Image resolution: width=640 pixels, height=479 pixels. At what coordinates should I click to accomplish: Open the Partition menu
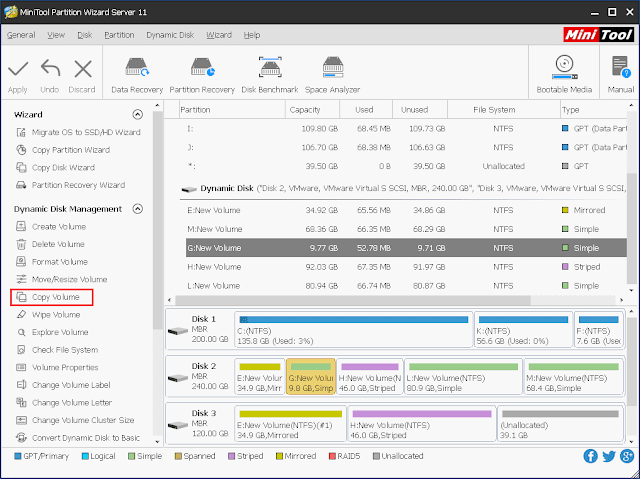pos(119,35)
